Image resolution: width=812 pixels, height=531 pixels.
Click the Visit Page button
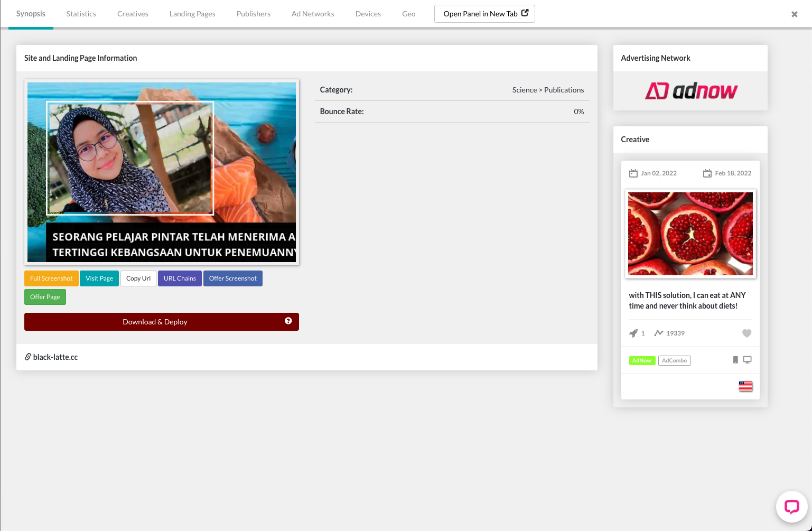click(99, 278)
